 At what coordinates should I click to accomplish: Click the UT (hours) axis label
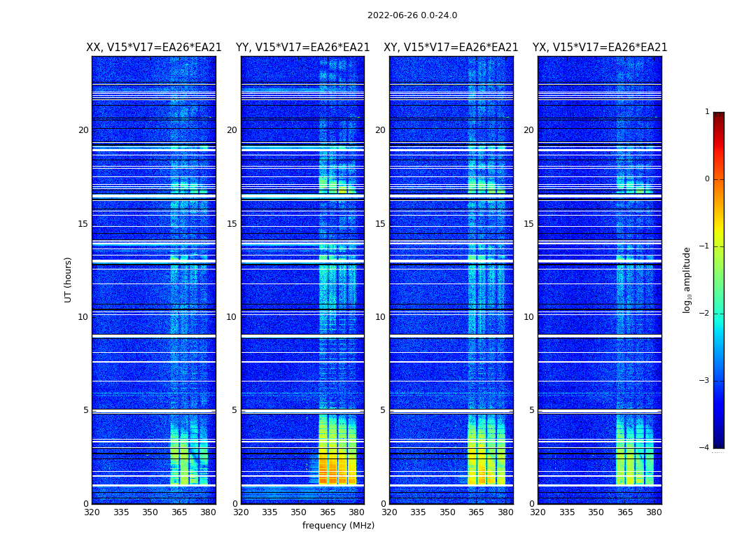pos(68,279)
